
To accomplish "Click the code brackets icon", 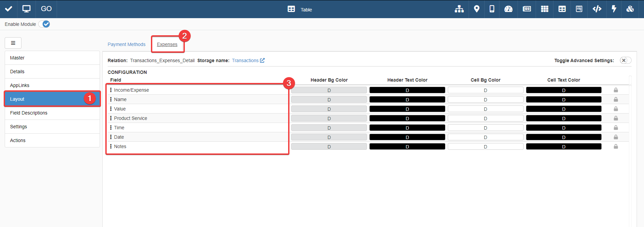I will (x=597, y=9).
